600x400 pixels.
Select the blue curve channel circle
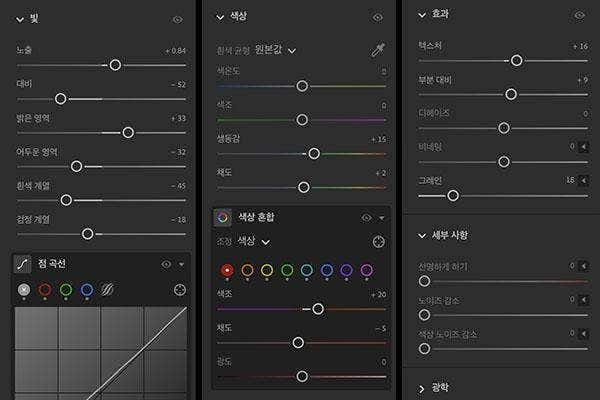pyautogui.click(x=87, y=290)
